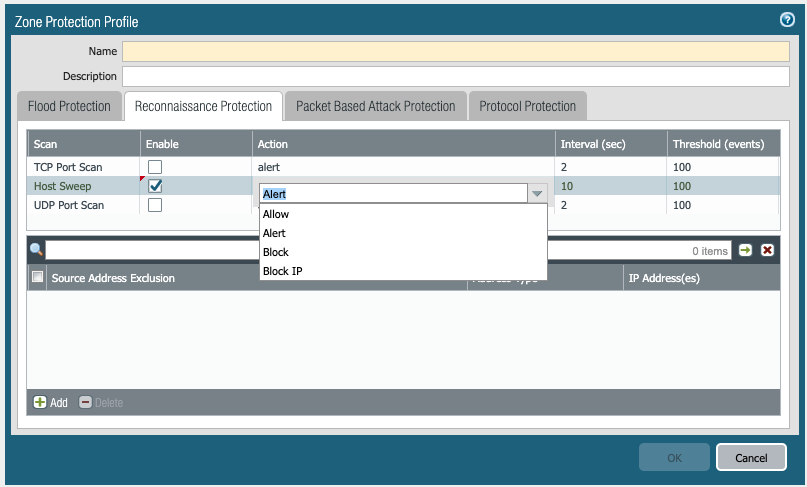Click Host Sweep interval value 10
Image resolution: width=807 pixels, height=487 pixels.
pyautogui.click(x=567, y=186)
